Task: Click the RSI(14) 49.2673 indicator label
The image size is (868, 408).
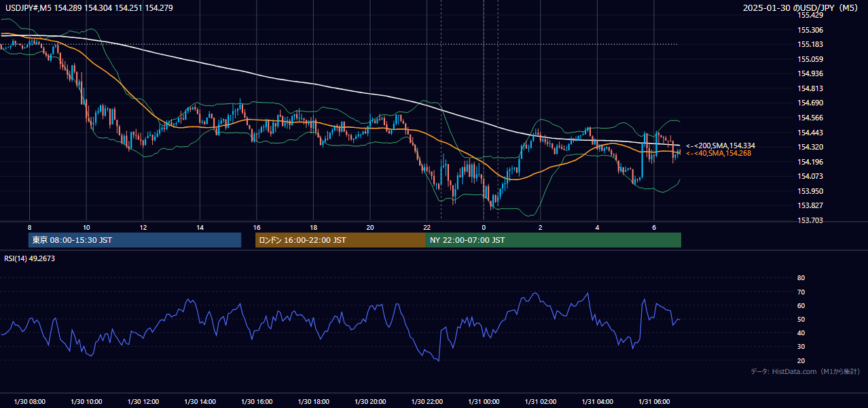Action: (x=29, y=258)
